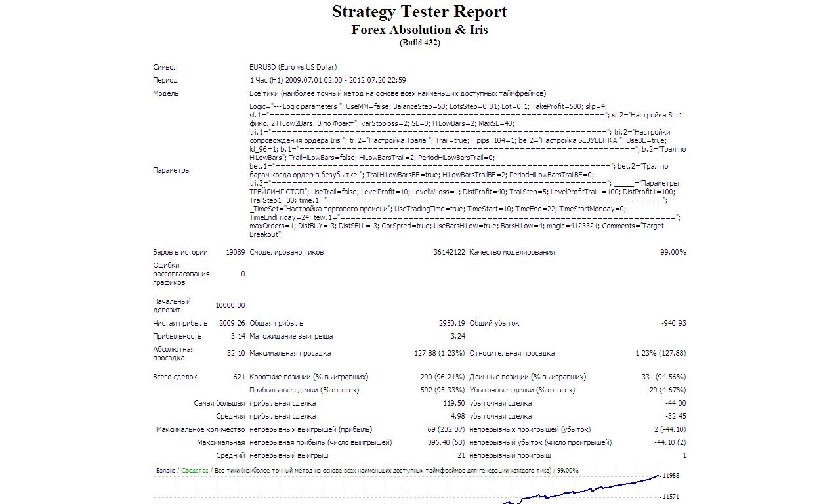This screenshot has height=504, width=840.
Task: Select the long positions value '331 (94.56%)'
Action: (663, 377)
